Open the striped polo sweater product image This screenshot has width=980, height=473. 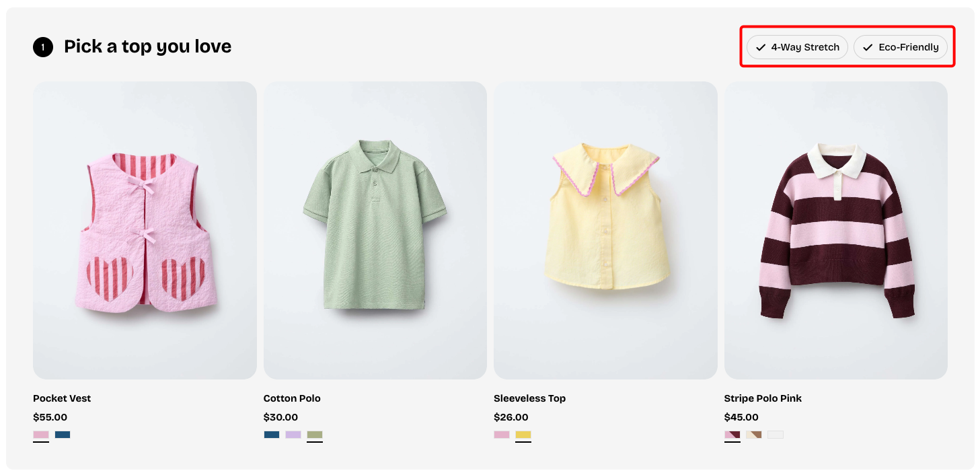coord(835,230)
